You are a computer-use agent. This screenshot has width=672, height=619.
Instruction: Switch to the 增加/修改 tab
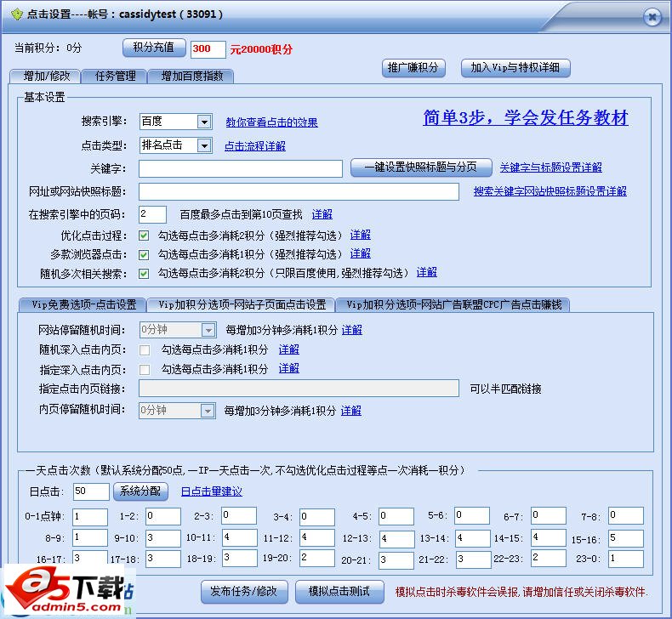45,76
